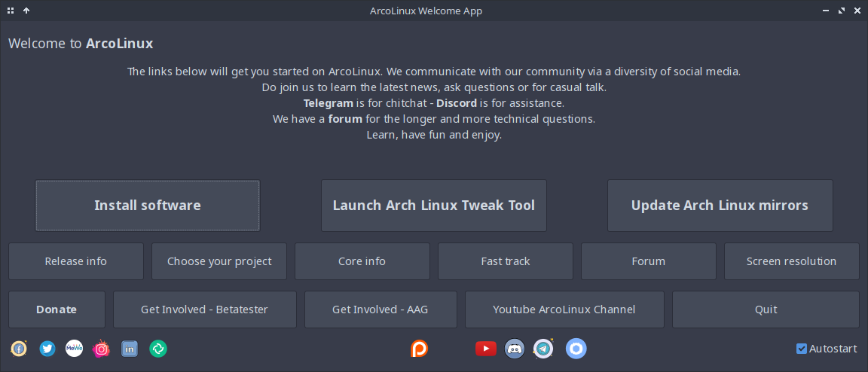This screenshot has width=868, height=372.
Task: Open the Discord icon
Action: click(x=515, y=348)
